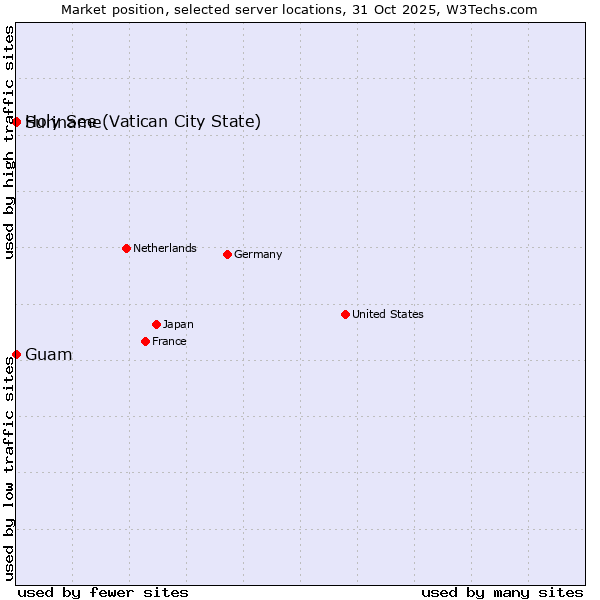
Task: Select the Netherlands text label
Action: click(x=164, y=248)
